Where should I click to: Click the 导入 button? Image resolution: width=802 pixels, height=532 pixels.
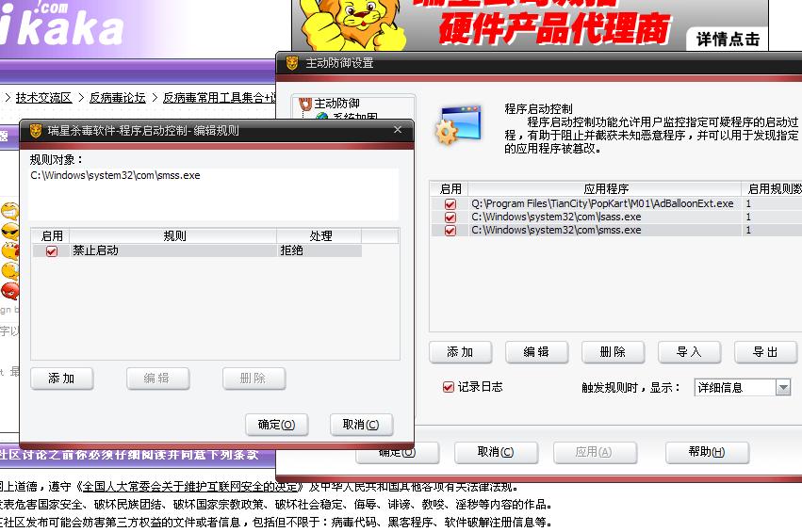click(x=689, y=352)
